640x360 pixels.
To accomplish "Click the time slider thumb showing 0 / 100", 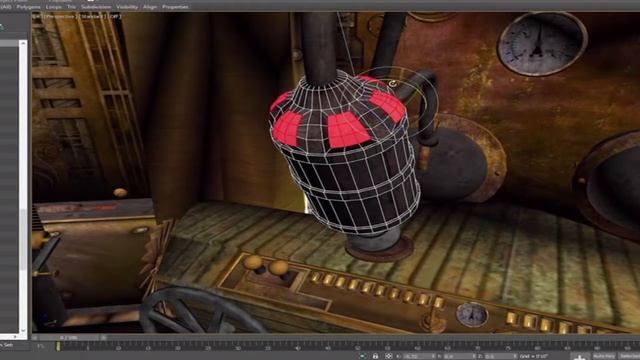I will click(x=69, y=338).
